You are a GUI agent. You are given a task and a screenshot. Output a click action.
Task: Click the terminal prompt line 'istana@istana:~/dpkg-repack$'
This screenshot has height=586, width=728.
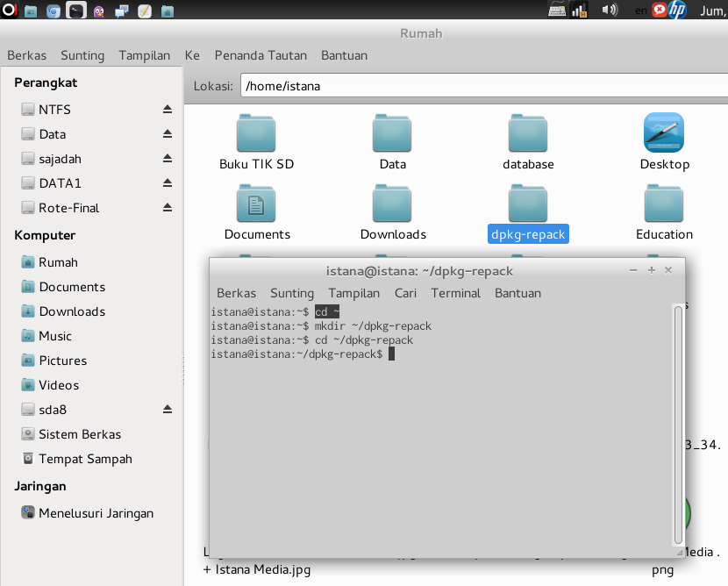[296, 354]
